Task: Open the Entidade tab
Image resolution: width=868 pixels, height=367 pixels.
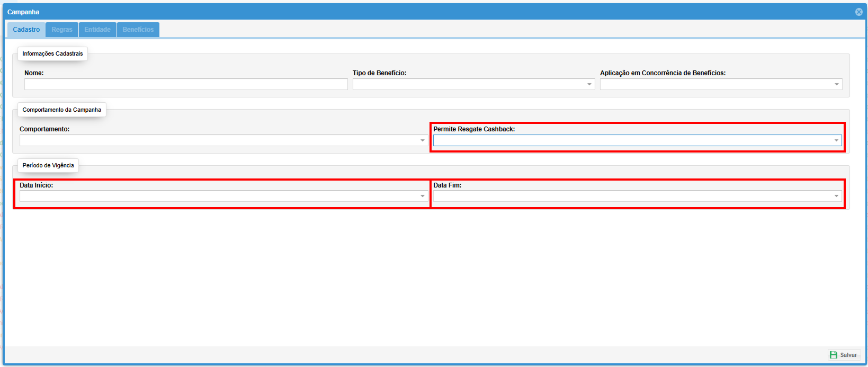Action: click(97, 30)
